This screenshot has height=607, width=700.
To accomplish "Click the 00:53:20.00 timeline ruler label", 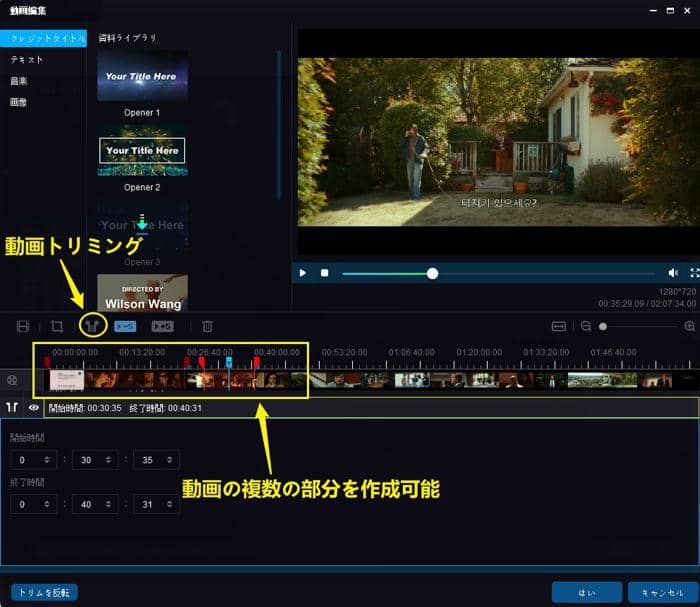I will [x=344, y=352].
